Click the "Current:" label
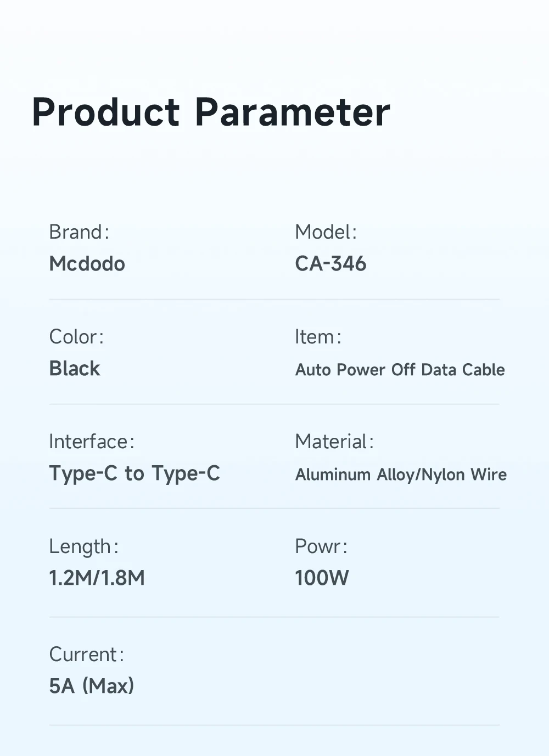 (86, 655)
